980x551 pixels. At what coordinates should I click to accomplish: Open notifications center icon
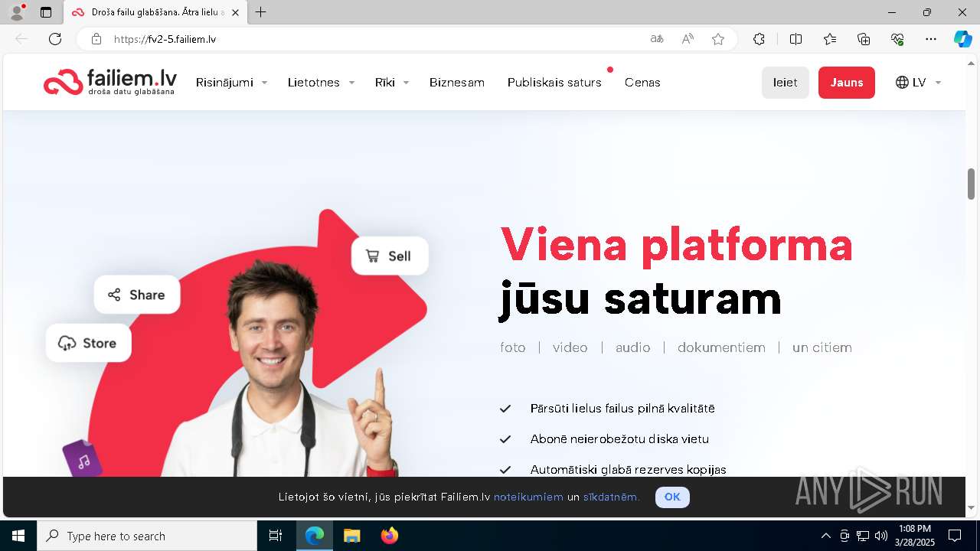tap(955, 536)
